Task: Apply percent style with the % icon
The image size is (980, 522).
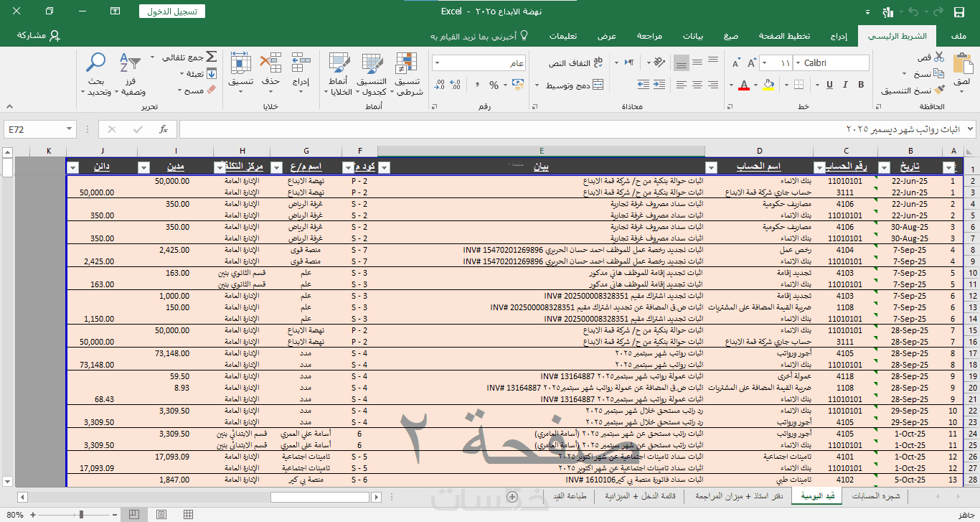Action: (x=494, y=85)
